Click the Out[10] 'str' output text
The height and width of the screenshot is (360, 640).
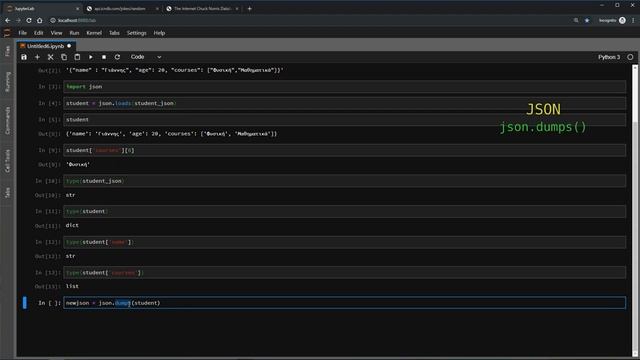point(71,195)
